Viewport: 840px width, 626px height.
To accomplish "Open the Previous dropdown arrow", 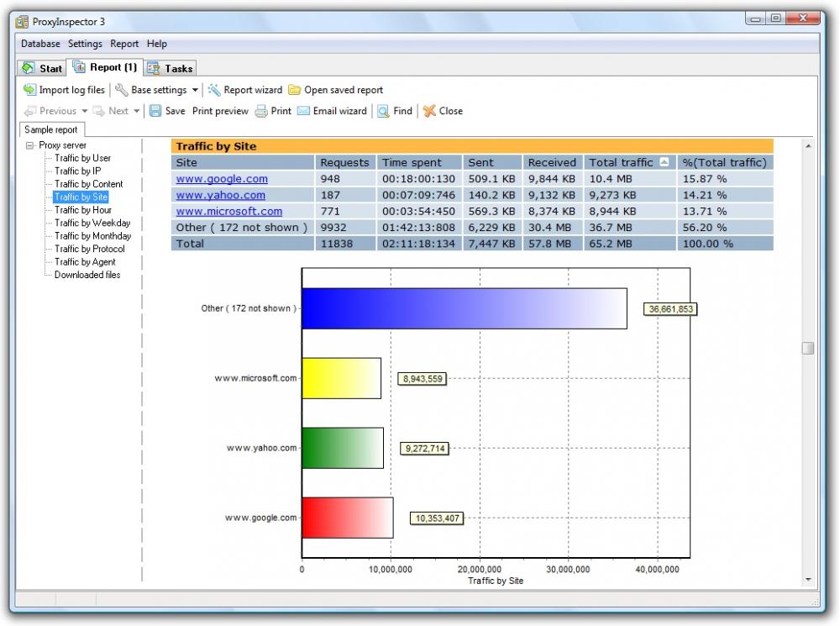I will (x=85, y=111).
